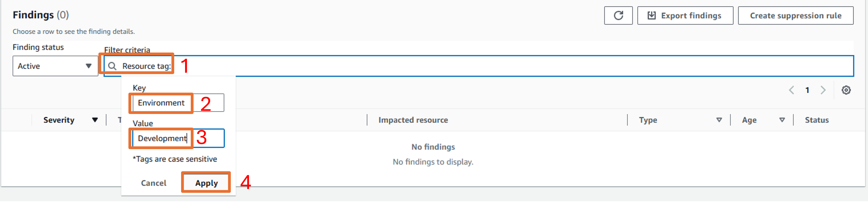Click the Filter criteria search box
The height and width of the screenshot is (208, 868).
tap(478, 66)
